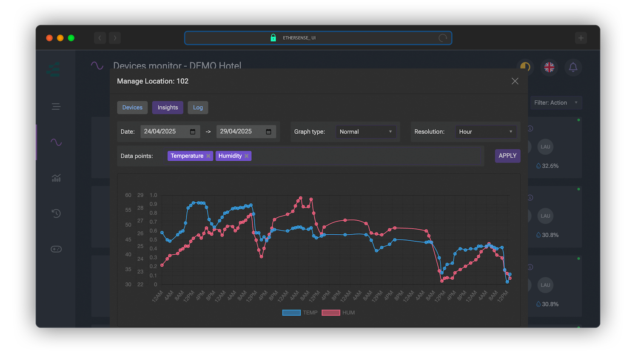The height and width of the screenshot is (364, 638).
Task: Open the Graph type Normal dropdown
Action: (x=366, y=132)
